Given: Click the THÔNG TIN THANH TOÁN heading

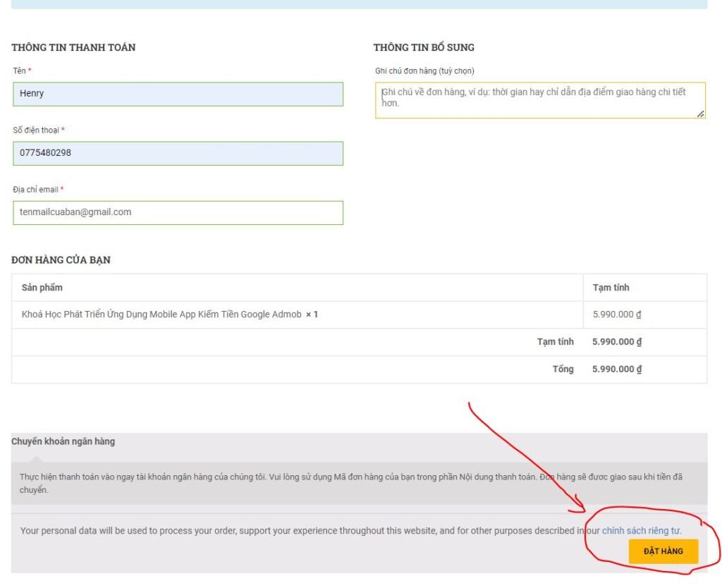Looking at the screenshot, I should pyautogui.click(x=73, y=47).
